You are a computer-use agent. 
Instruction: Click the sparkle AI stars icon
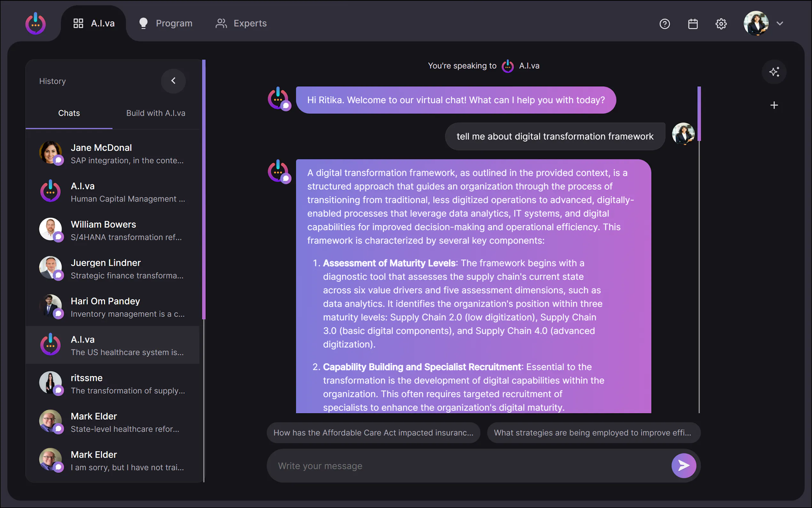coord(774,72)
